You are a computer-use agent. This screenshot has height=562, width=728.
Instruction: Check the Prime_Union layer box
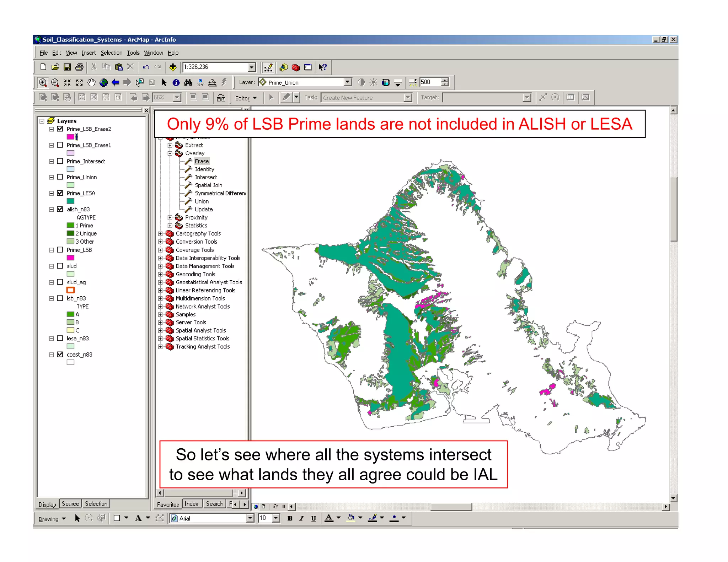pos(60,177)
